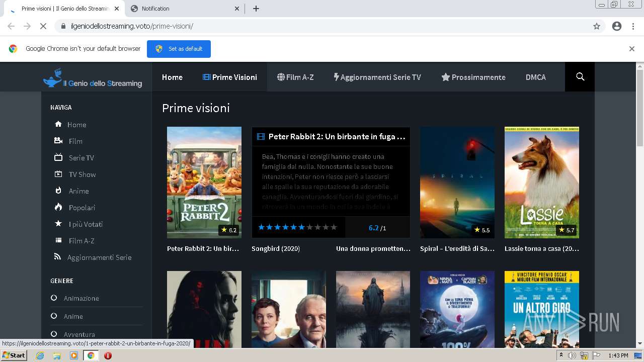Open Film A-Z in top navigation

295,77
